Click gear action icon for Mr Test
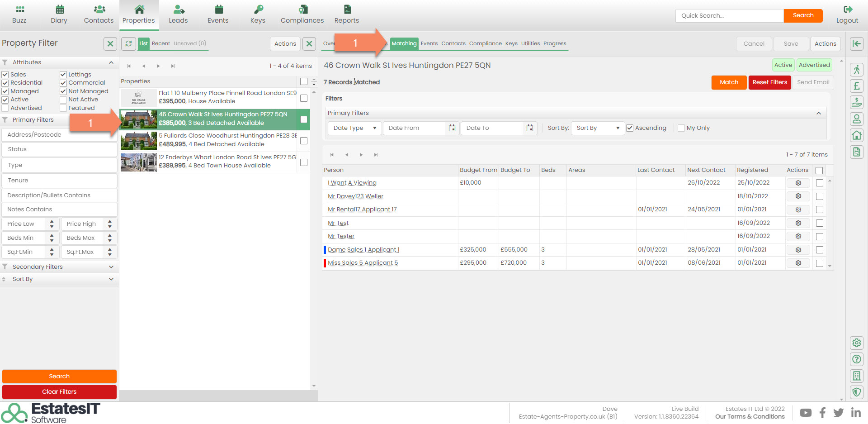 tap(798, 223)
